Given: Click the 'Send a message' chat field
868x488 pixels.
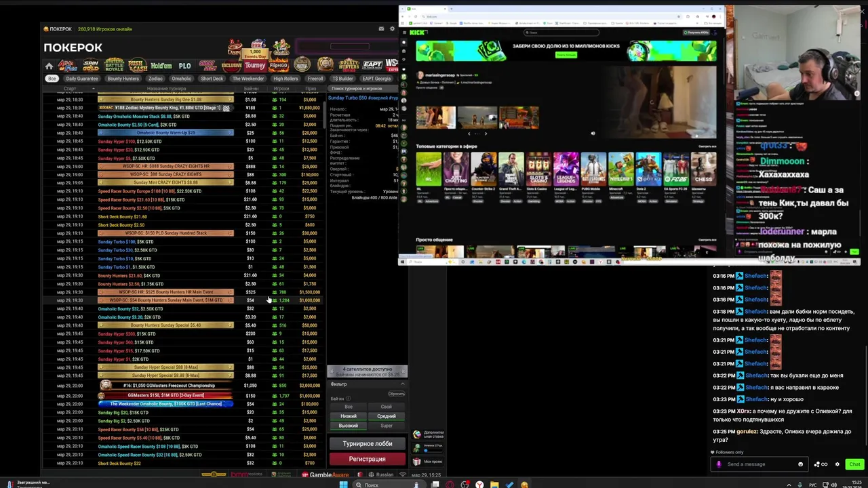Looking at the screenshot, I should coord(761,464).
